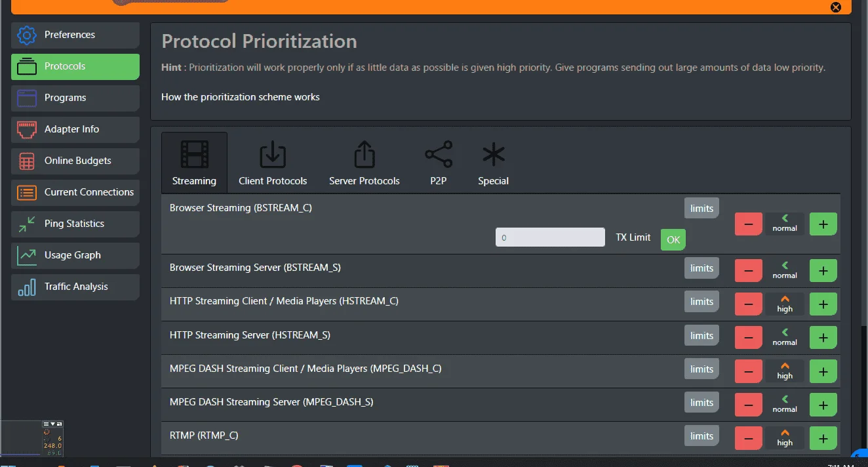
Task: Switch to the Streaming tab
Action: 194,163
